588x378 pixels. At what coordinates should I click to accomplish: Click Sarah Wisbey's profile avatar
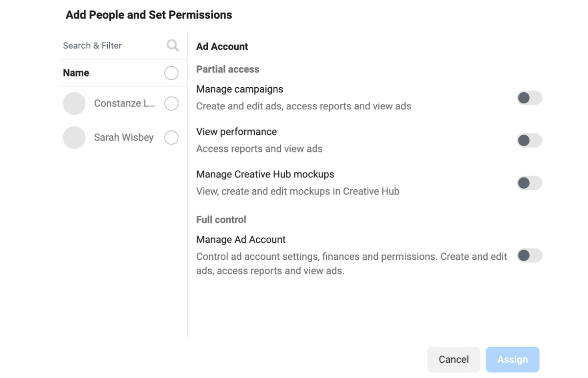click(x=74, y=138)
